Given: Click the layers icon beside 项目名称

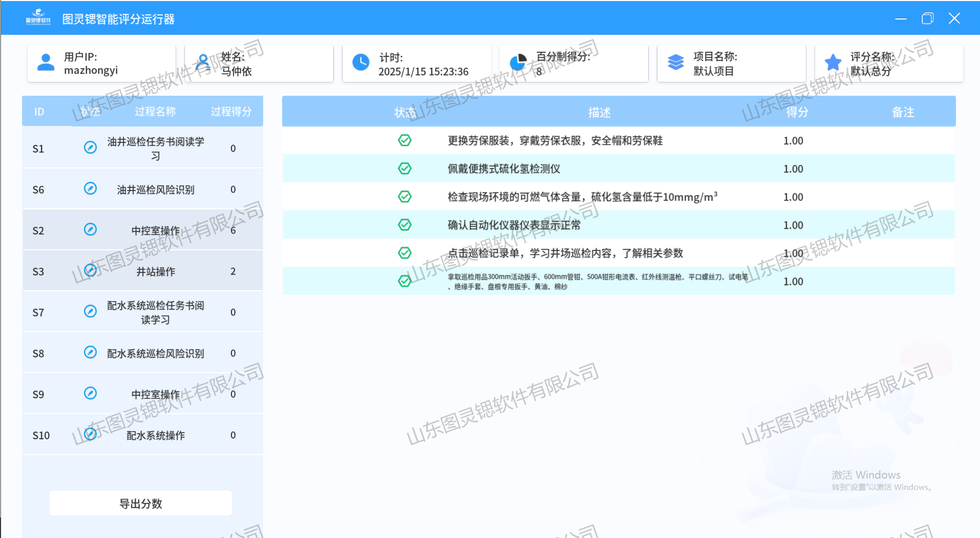Looking at the screenshot, I should pos(676,62).
